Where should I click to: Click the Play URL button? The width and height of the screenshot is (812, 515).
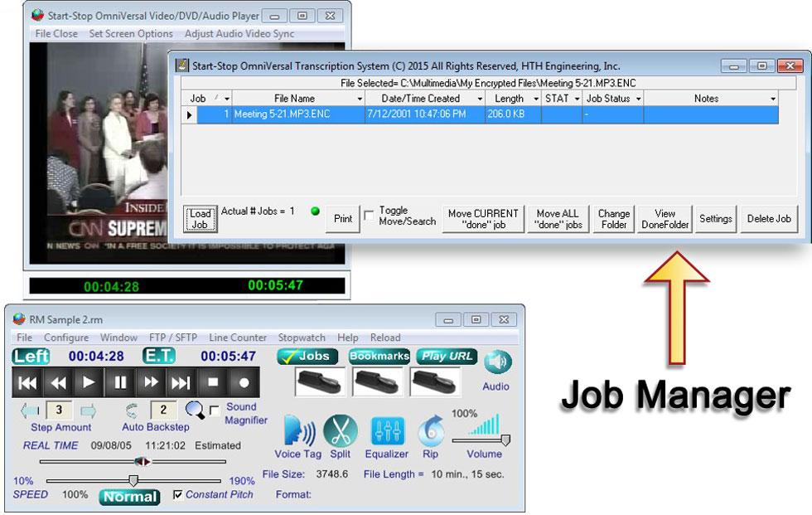pos(447,357)
